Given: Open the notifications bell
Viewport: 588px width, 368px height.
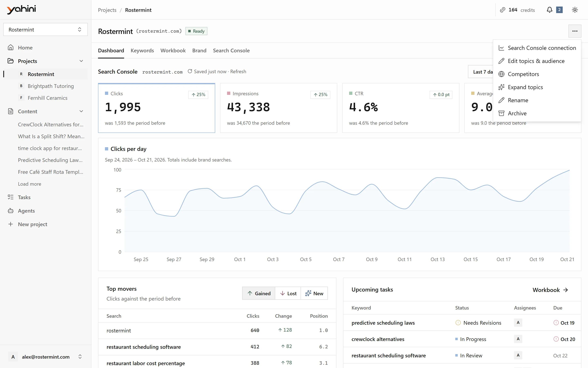Looking at the screenshot, I should click(x=549, y=10).
